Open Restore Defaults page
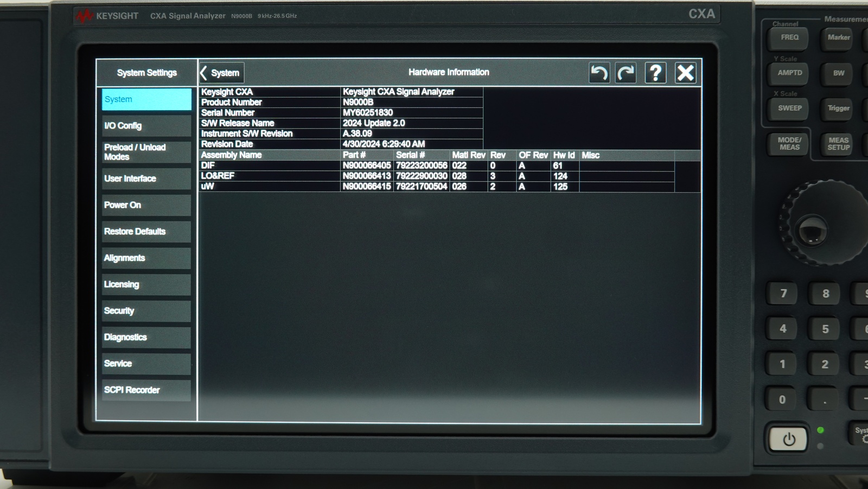868x489 pixels. [x=146, y=232]
